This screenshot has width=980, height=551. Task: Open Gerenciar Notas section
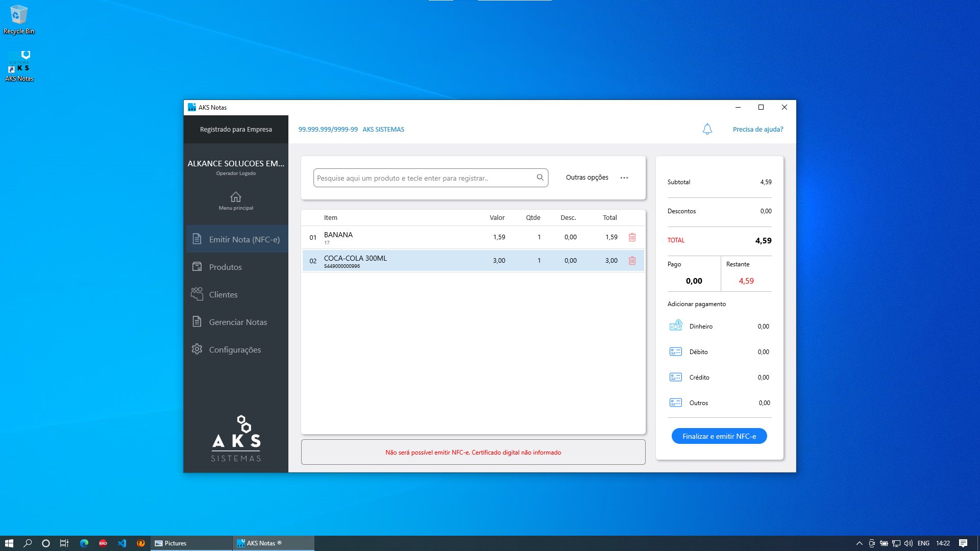coord(237,322)
